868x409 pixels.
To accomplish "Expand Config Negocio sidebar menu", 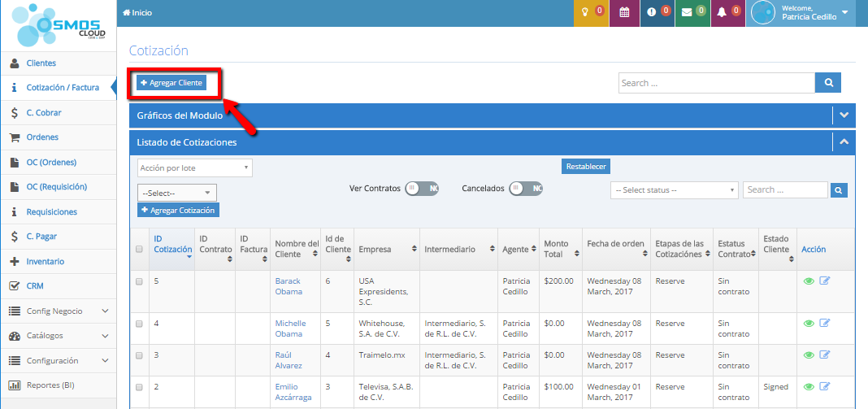I will click(x=59, y=311).
